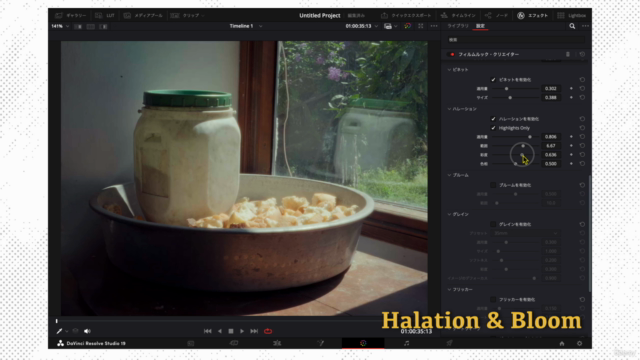Image resolution: width=640 pixels, height=360 pixels.
Task: Add keyframe for the 0.500 Halation hue value
Action: tap(571, 164)
